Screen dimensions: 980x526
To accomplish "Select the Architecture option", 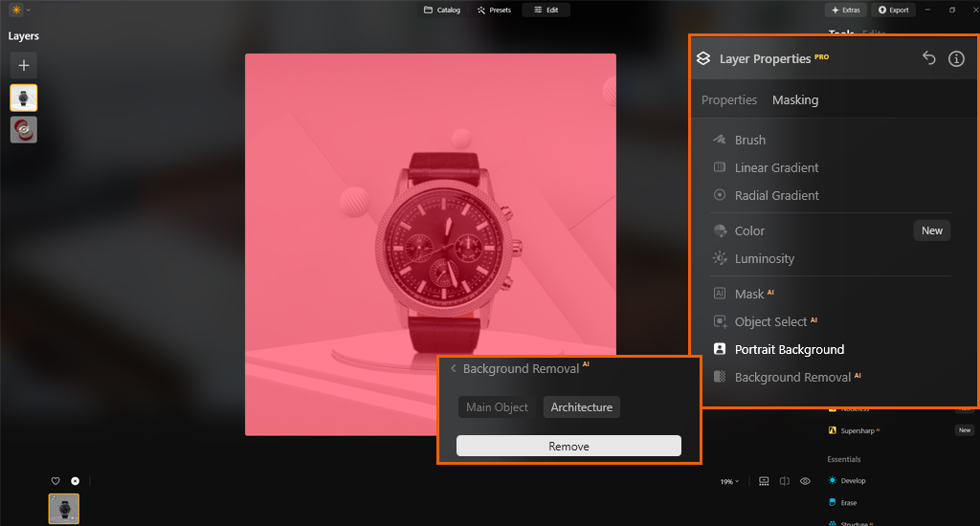I will (581, 407).
